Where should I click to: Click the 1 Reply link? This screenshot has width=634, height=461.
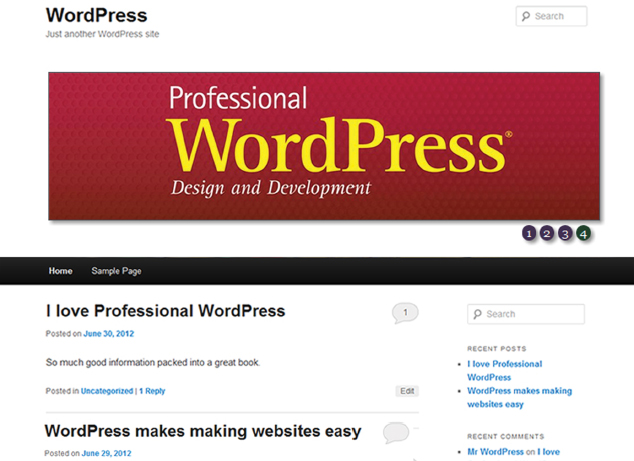pyautogui.click(x=152, y=391)
